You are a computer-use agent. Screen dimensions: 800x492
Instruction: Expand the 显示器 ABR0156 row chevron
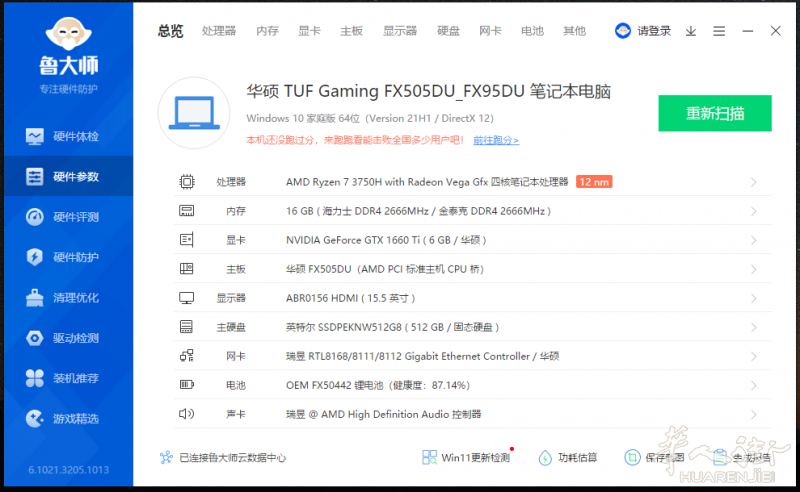(x=754, y=299)
